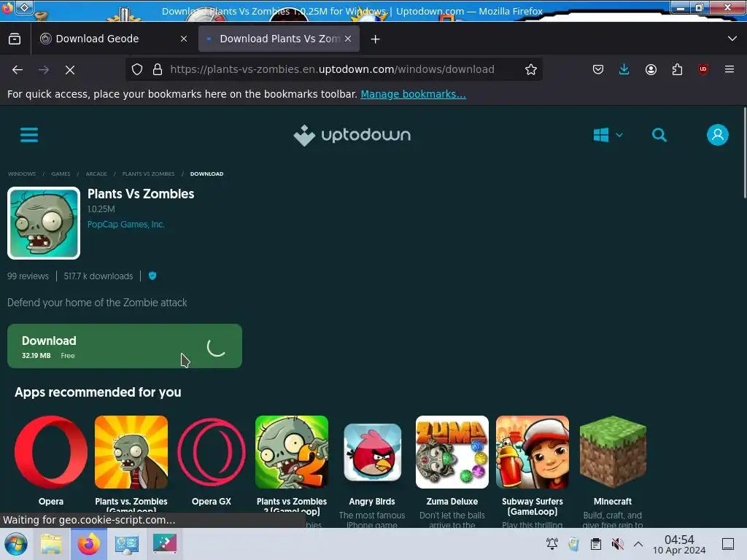
Task: Open the Uptodown hamburger menu
Action: (29, 135)
